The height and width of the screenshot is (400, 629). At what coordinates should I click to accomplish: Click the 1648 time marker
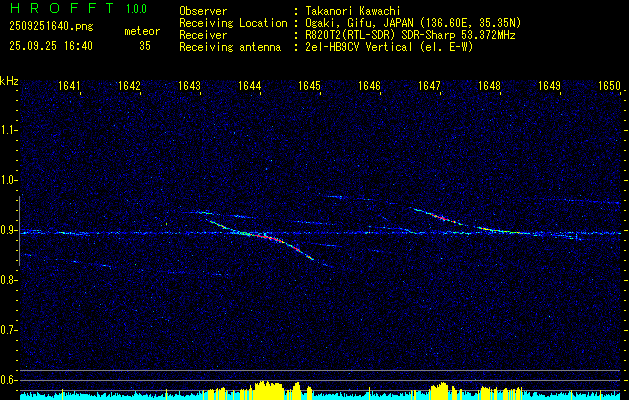[490, 86]
